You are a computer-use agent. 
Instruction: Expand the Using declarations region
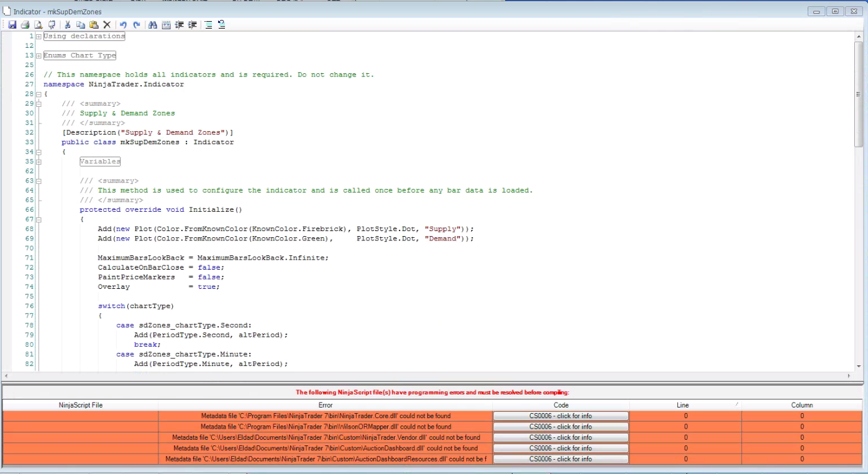pos(39,36)
